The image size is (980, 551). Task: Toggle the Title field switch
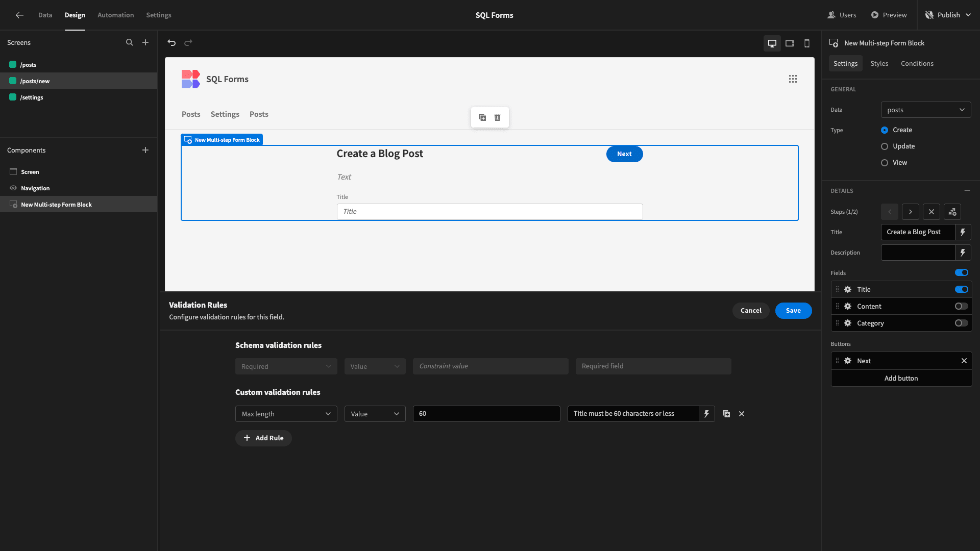(962, 289)
